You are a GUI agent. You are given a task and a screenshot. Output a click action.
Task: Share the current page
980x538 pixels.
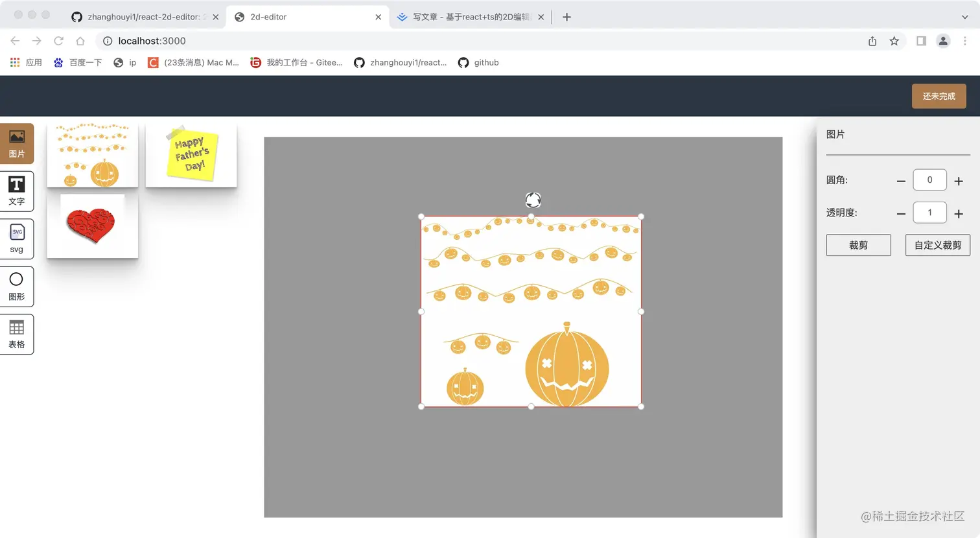pos(872,41)
